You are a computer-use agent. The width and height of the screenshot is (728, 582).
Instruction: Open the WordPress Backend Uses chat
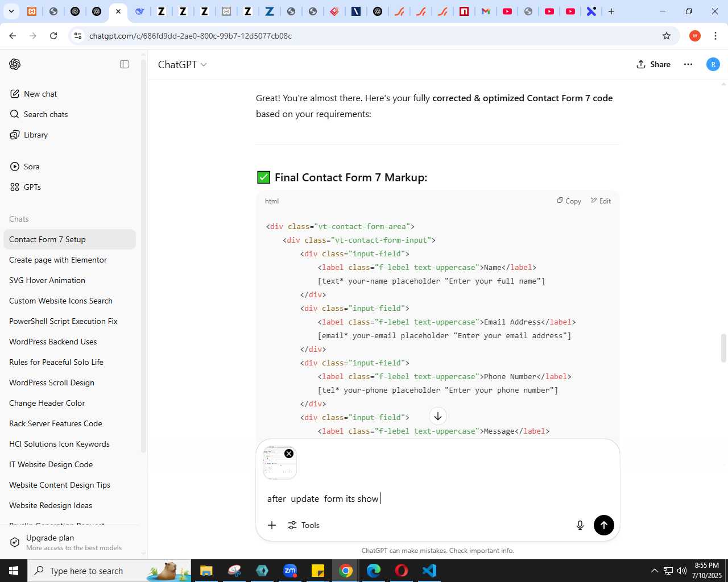click(x=69, y=342)
